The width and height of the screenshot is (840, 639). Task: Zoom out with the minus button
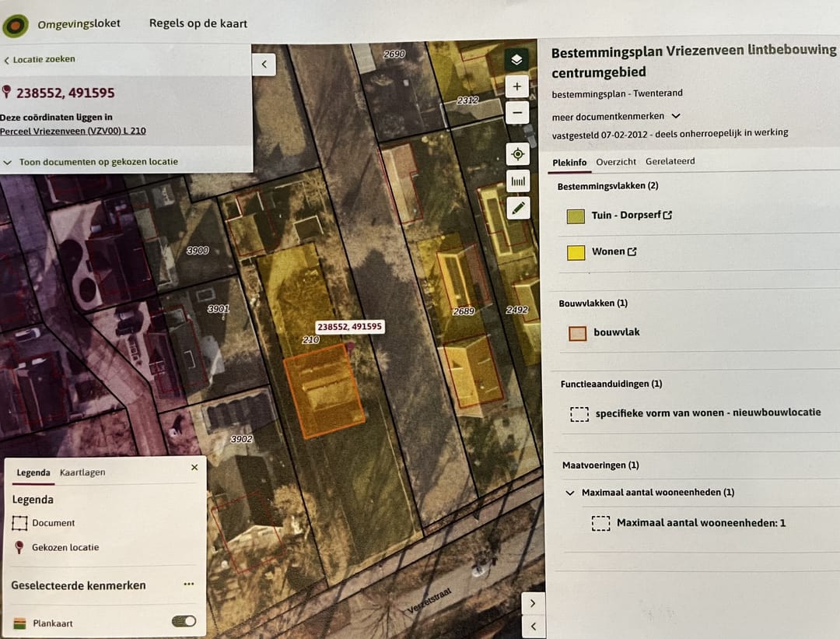coord(516,113)
